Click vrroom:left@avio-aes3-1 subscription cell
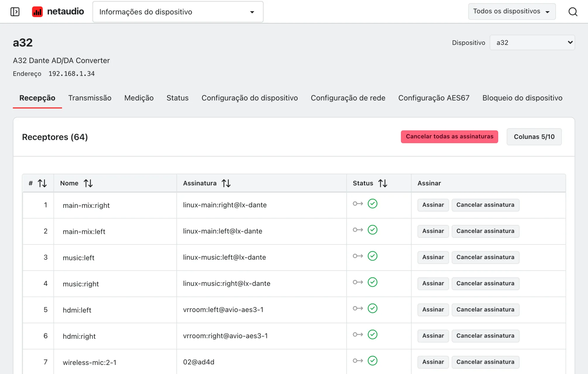This screenshot has height=374, width=588. [262, 310]
